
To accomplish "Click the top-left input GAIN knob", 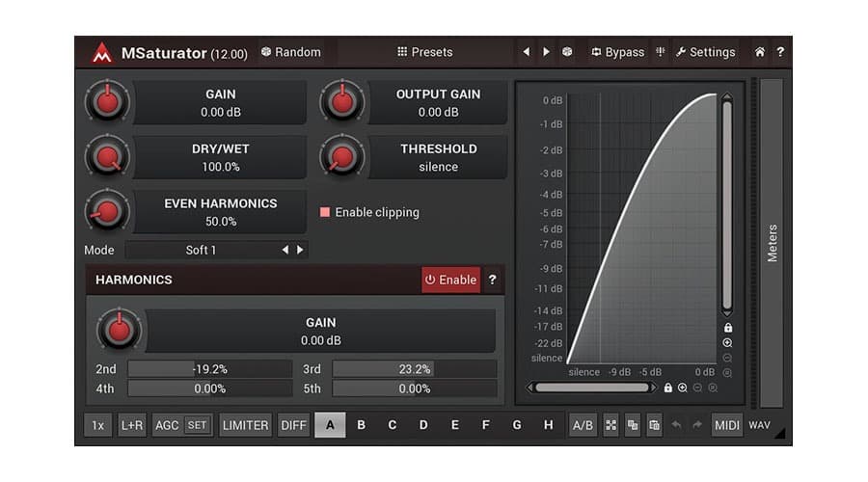I will pos(107,101).
